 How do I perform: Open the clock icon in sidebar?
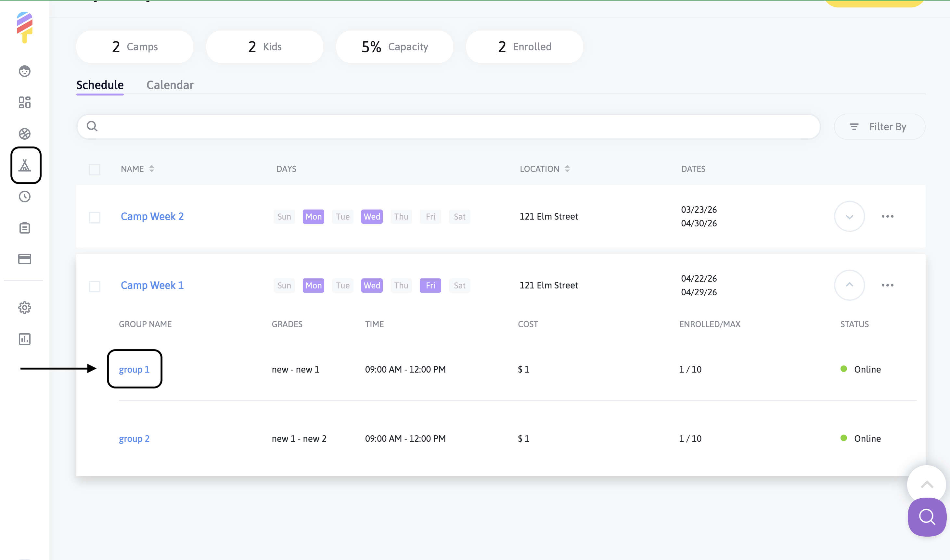coord(25,196)
